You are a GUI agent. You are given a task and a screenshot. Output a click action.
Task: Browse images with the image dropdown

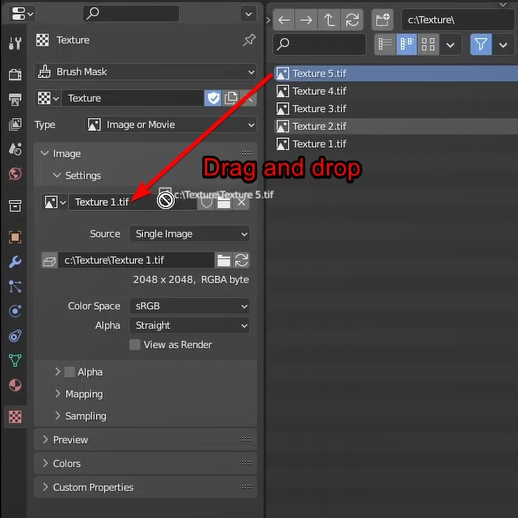click(x=55, y=202)
